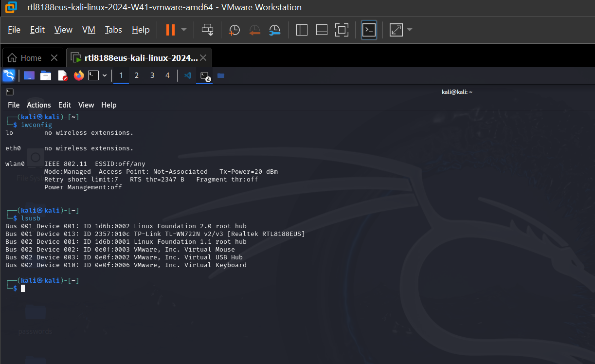Click the wlan0 interface name
This screenshot has width=595, height=364.
(x=15, y=164)
